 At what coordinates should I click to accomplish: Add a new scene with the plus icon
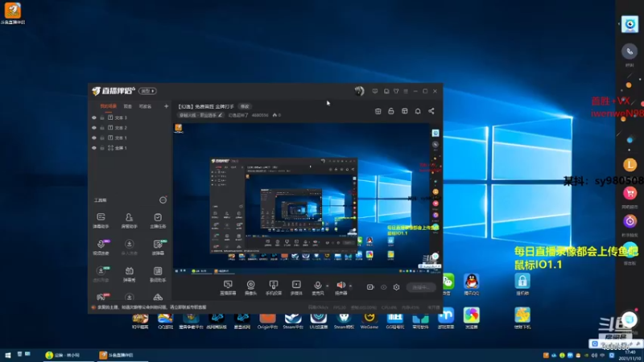166,106
